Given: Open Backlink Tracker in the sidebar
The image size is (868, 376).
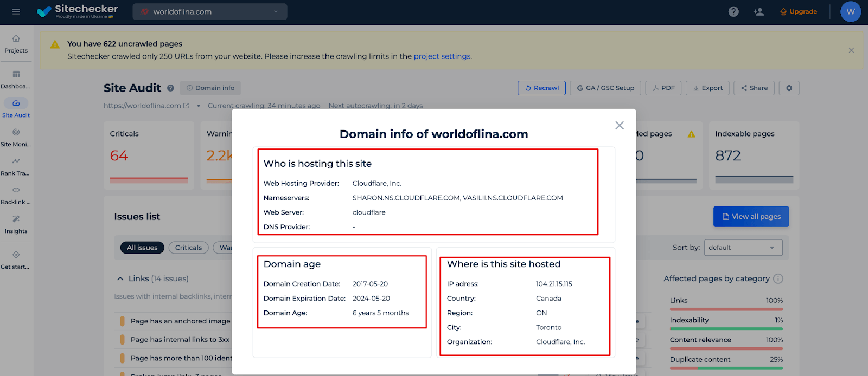Looking at the screenshot, I should [16, 195].
